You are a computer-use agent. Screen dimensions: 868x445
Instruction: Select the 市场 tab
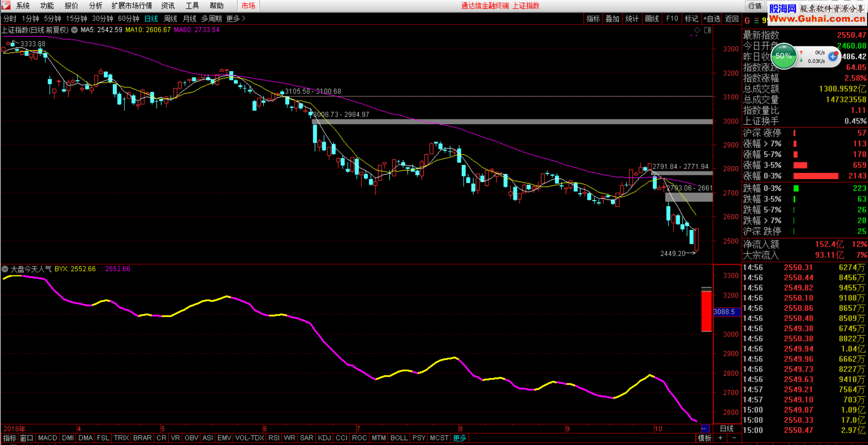[x=248, y=6]
